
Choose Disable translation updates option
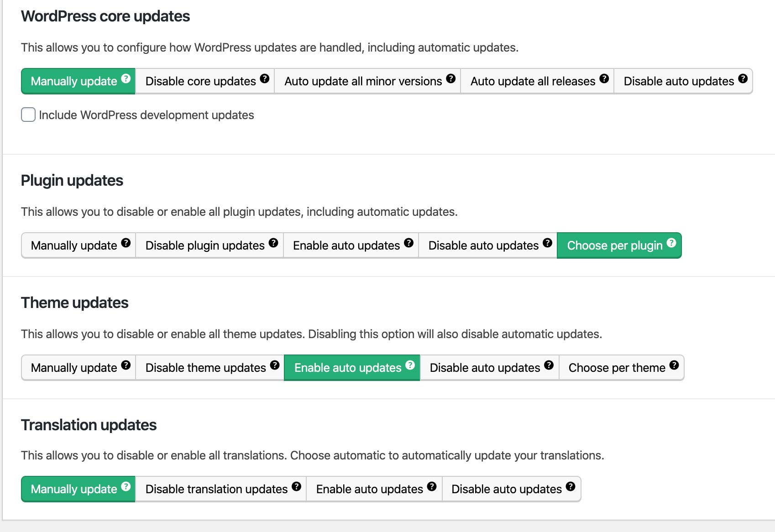(x=220, y=489)
